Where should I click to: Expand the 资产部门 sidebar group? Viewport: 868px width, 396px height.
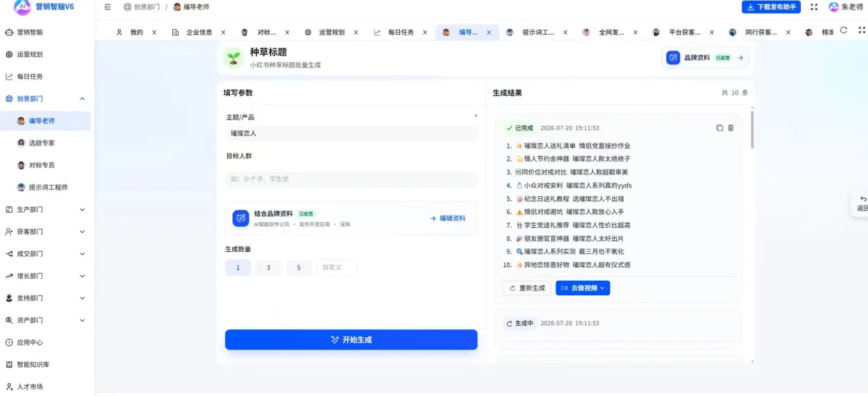[x=46, y=320]
